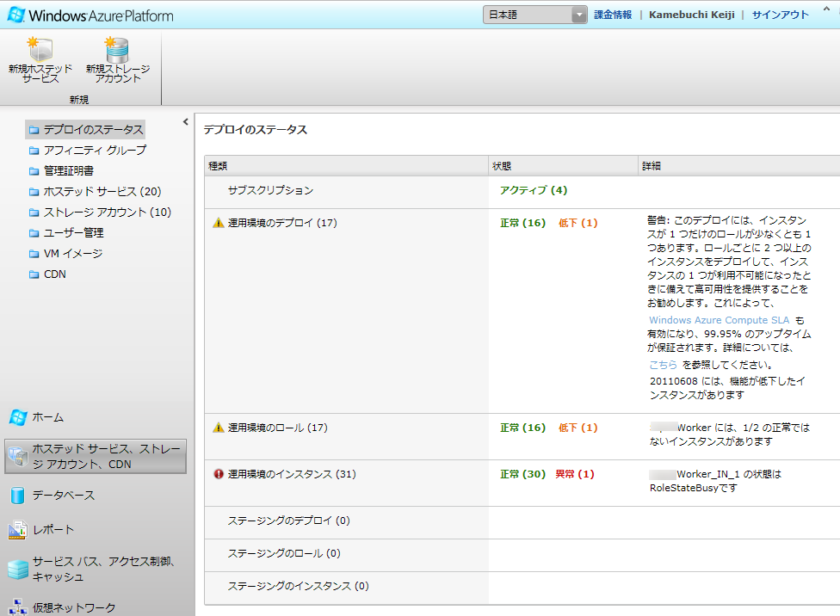Open the Windows Azure Compute SLA link
Screen dimensions: 840x616
coord(719,320)
